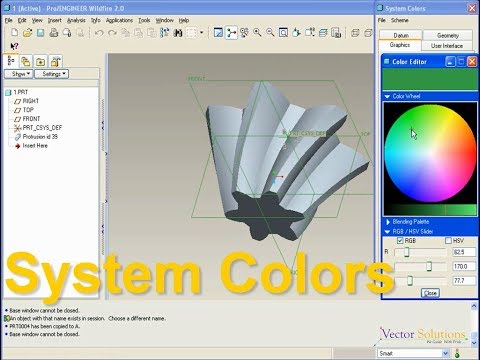
Task: Open the Settings dropdown in model tree
Action: point(51,74)
